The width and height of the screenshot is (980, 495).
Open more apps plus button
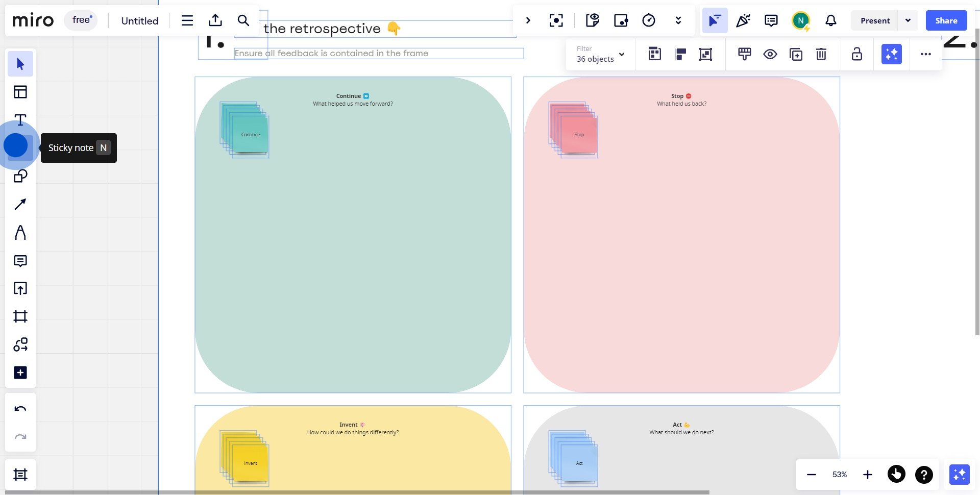(20, 373)
